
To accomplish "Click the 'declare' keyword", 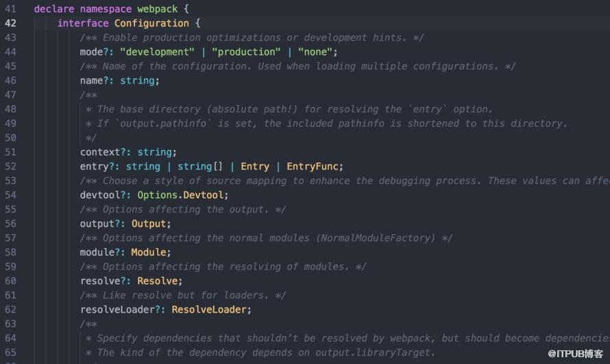I will tap(54, 9).
